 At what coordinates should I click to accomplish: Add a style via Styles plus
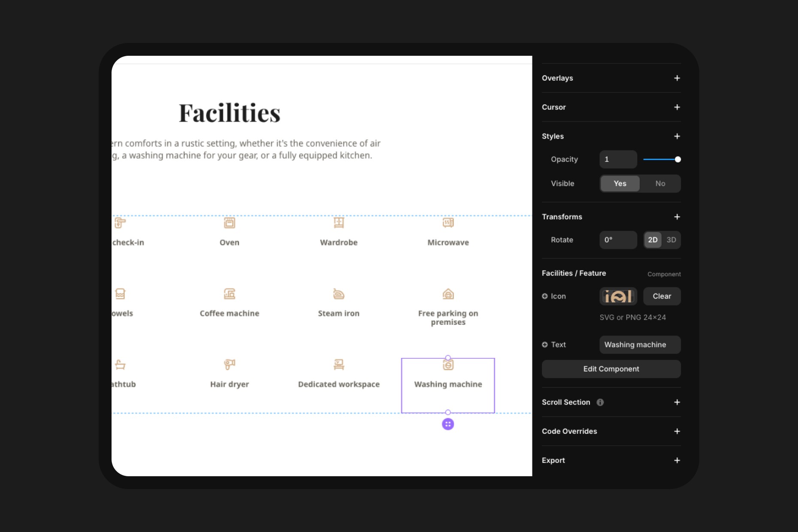pyautogui.click(x=677, y=136)
